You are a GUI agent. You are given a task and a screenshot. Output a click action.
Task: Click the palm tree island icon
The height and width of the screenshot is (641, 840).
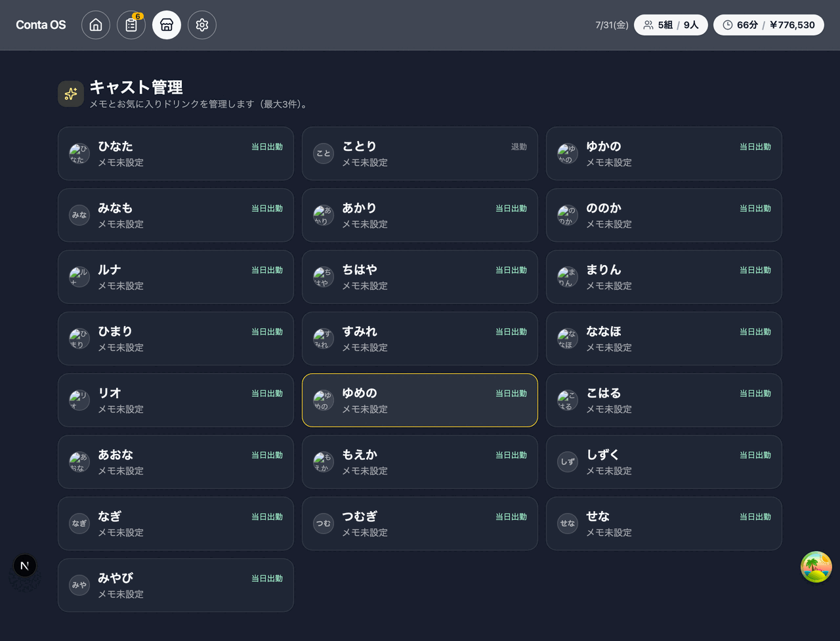tap(816, 567)
